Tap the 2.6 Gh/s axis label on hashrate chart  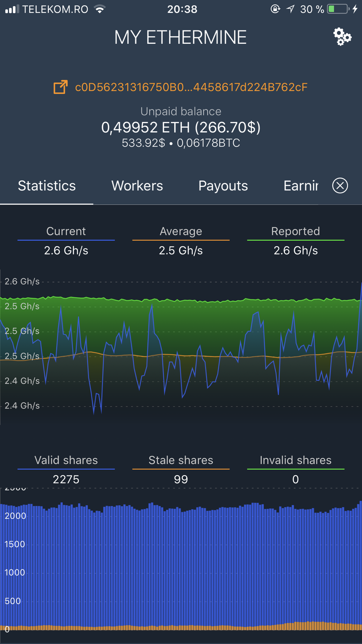click(22, 281)
